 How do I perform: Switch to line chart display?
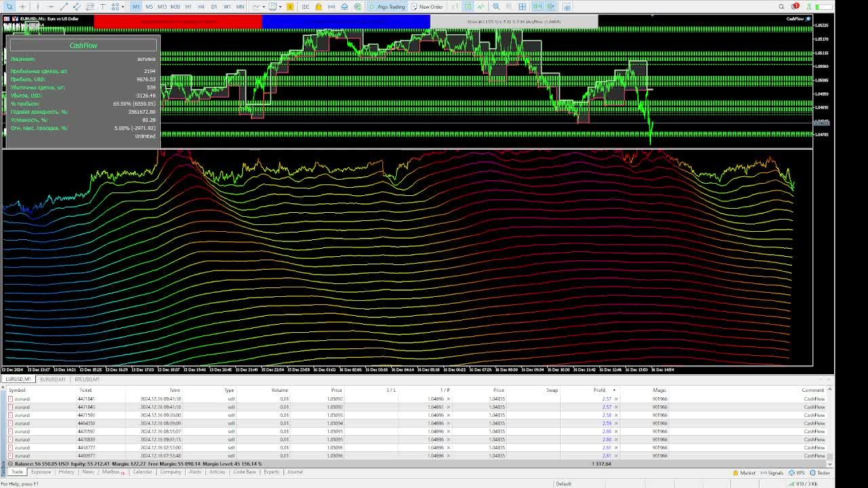[x=481, y=7]
